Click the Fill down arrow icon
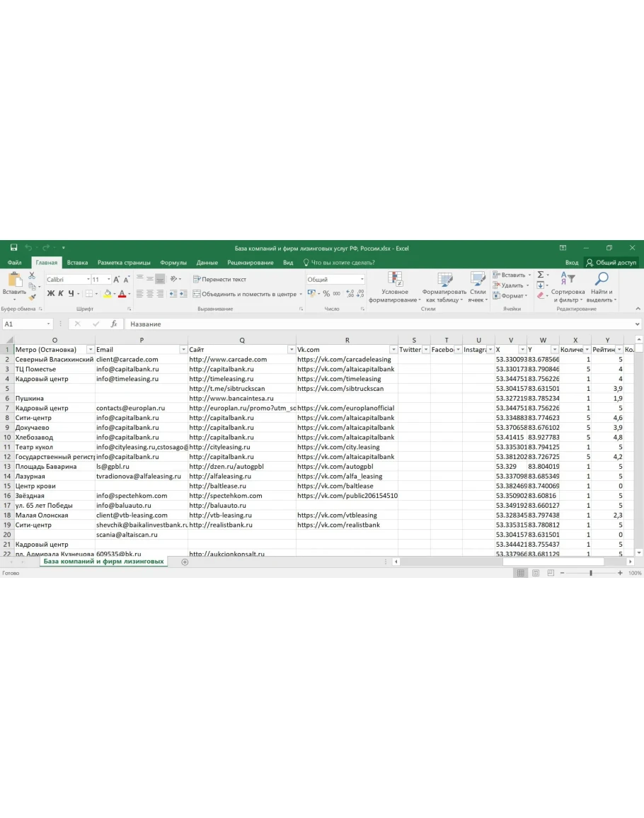The height and width of the screenshot is (818, 644). coord(541,285)
